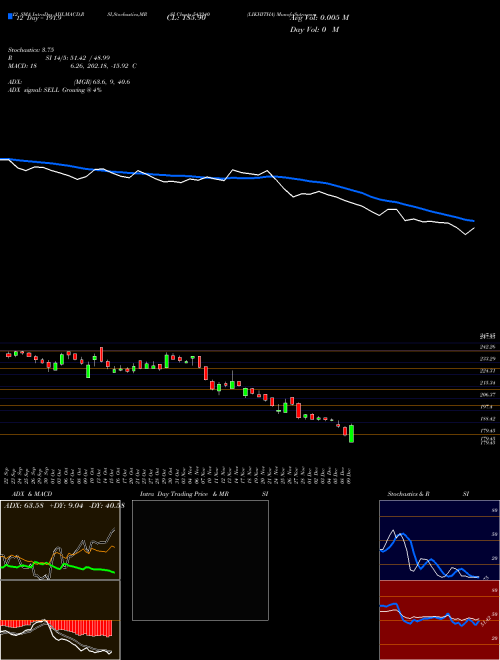
Task: Select the 'Stochastics: 8.75' value text
Action: click(x=31, y=50)
